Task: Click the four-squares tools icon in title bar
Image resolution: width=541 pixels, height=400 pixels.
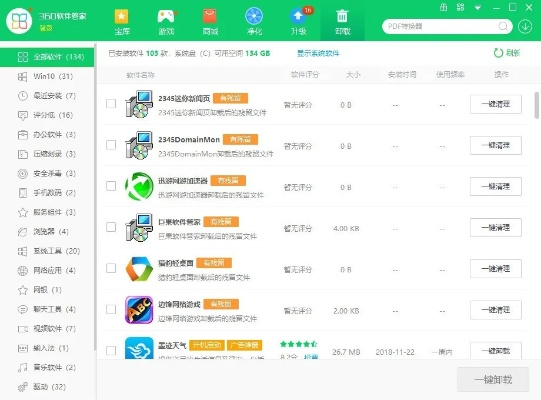Action: tap(461, 7)
